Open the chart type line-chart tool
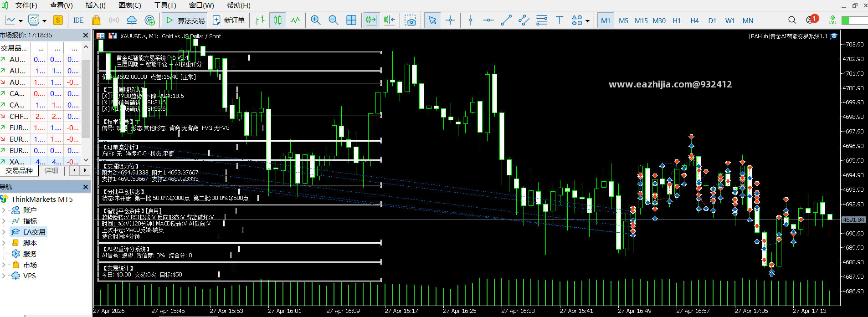The image size is (868, 317). 10,20
